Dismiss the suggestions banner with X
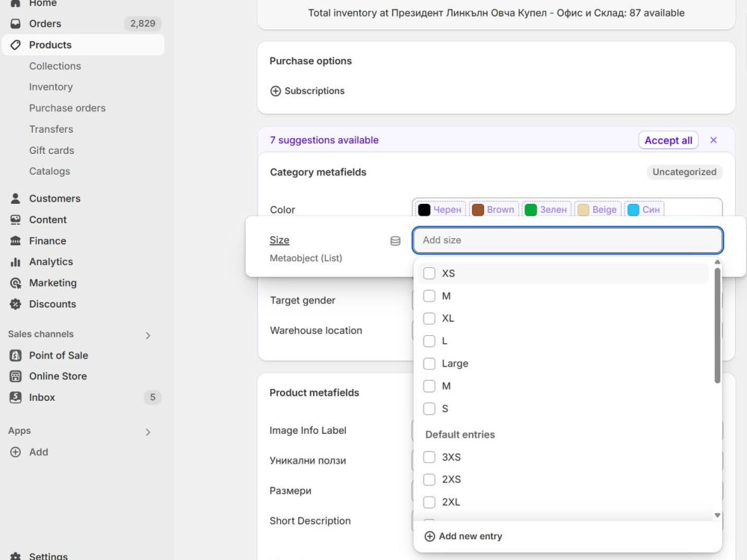Viewport: 747px width, 560px height. click(713, 140)
